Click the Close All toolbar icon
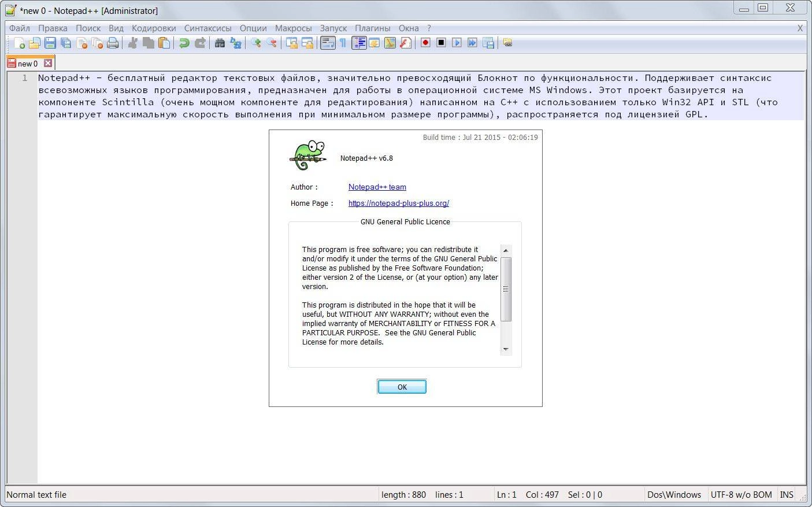812x507 pixels. 97,43
